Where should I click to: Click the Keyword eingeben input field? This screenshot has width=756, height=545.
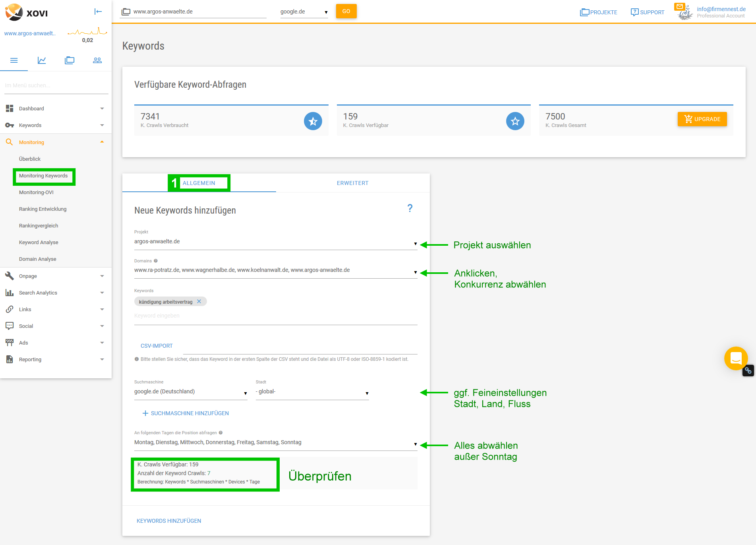pos(275,316)
